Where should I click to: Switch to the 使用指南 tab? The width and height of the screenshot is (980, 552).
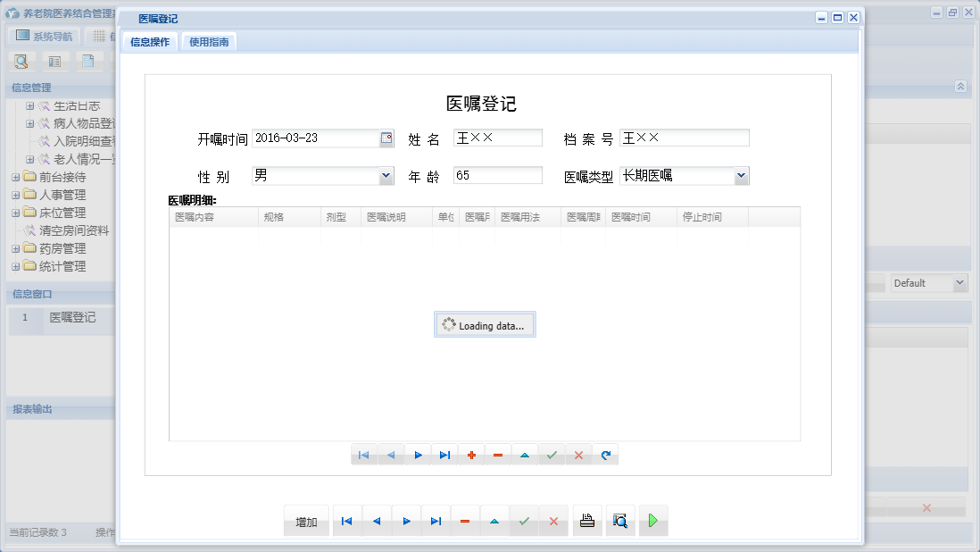[x=209, y=42]
